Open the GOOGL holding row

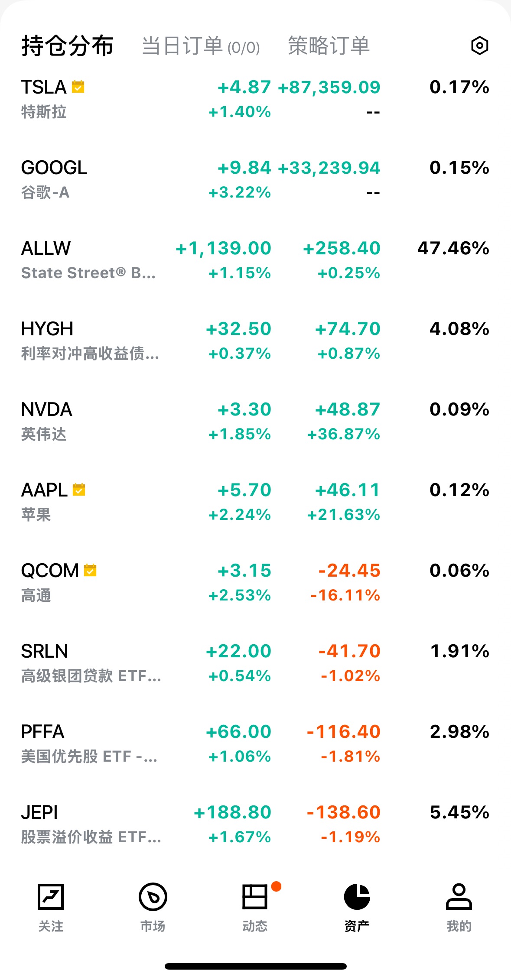pos(54,178)
